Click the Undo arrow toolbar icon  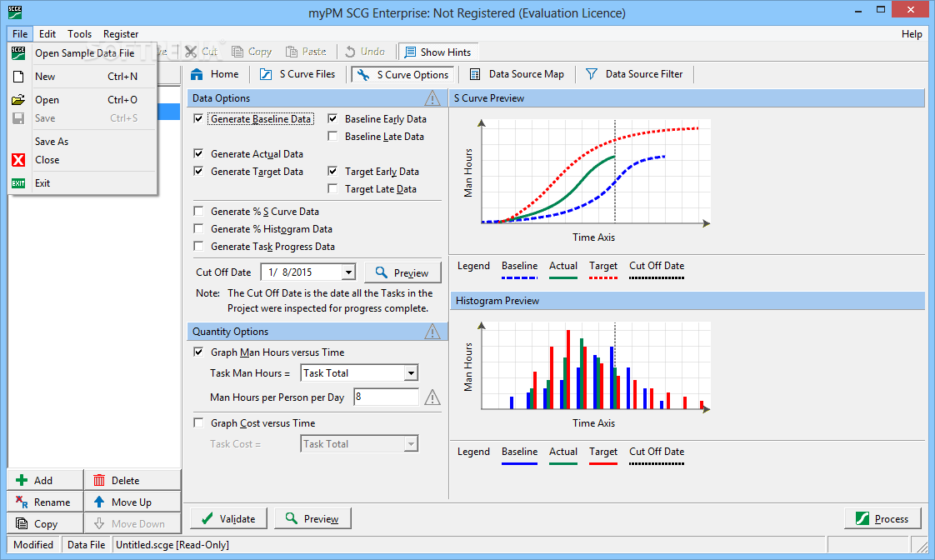(x=350, y=52)
